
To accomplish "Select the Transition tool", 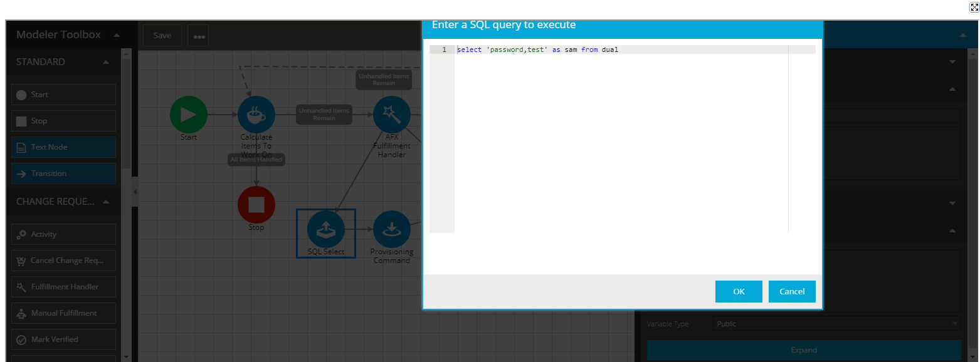I will [62, 173].
